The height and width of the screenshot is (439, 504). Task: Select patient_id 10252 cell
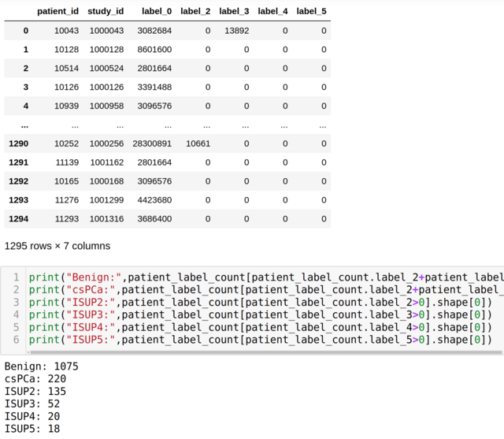pyautogui.click(x=66, y=143)
